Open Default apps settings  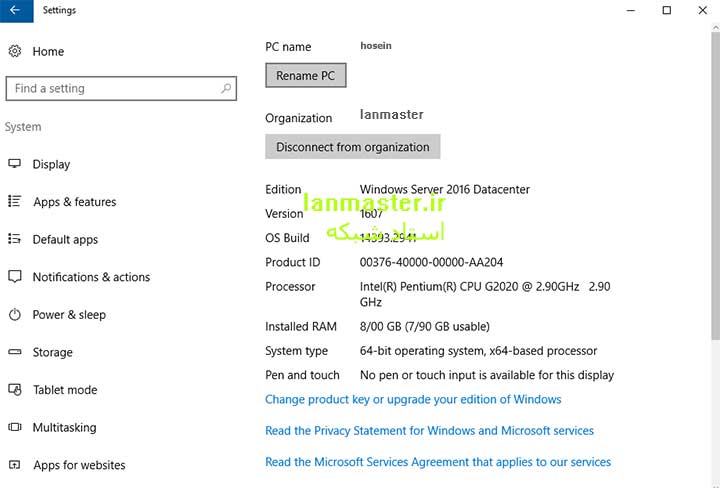[x=65, y=240]
